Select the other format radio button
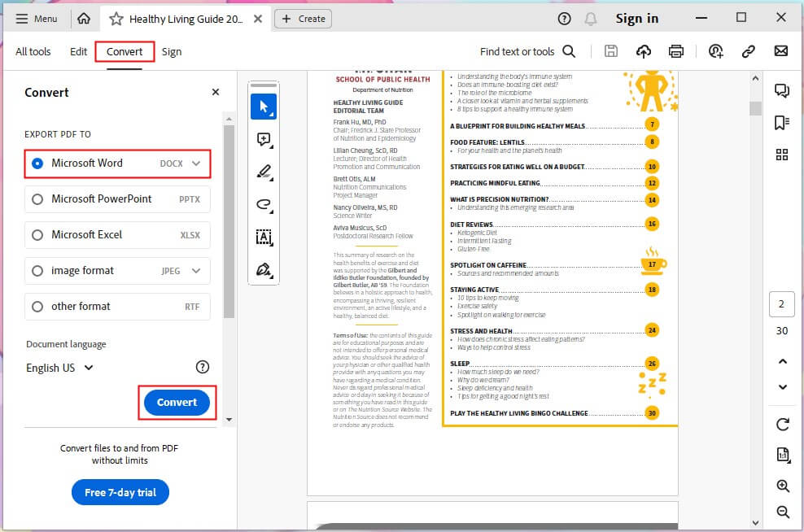804x532 pixels. (x=37, y=307)
